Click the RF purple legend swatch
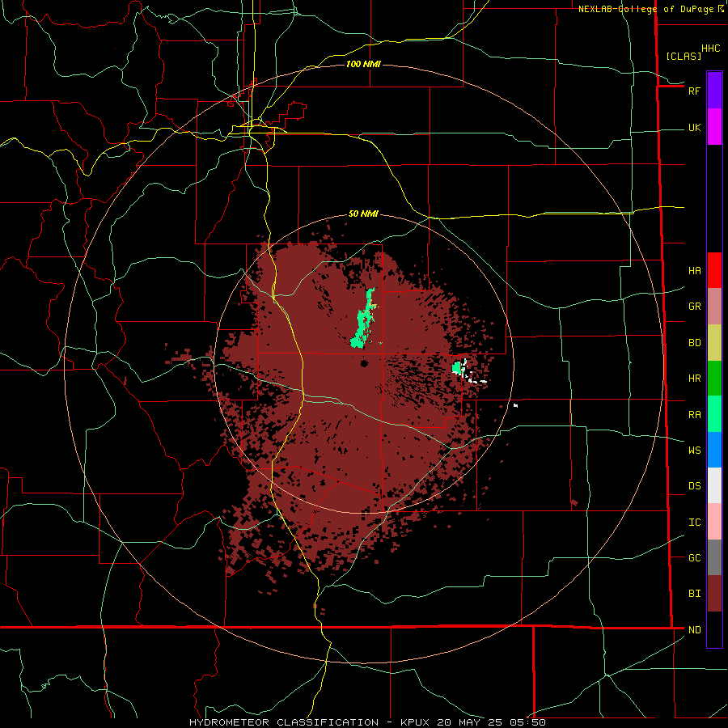This screenshot has width=728, height=728. [714, 91]
